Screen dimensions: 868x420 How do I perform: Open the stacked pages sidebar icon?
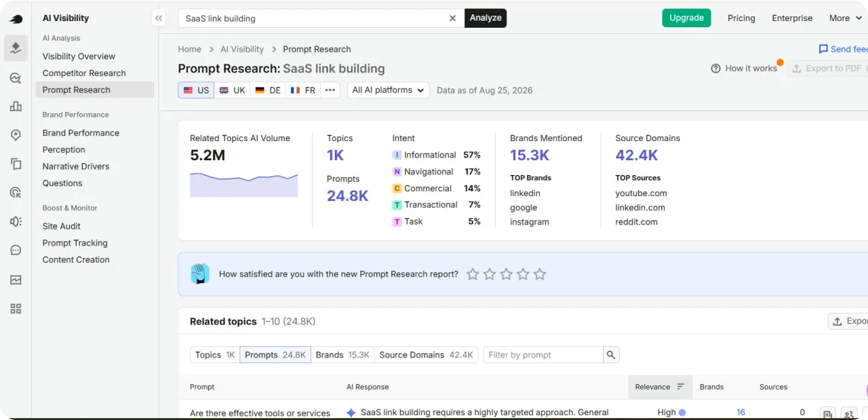(x=16, y=164)
